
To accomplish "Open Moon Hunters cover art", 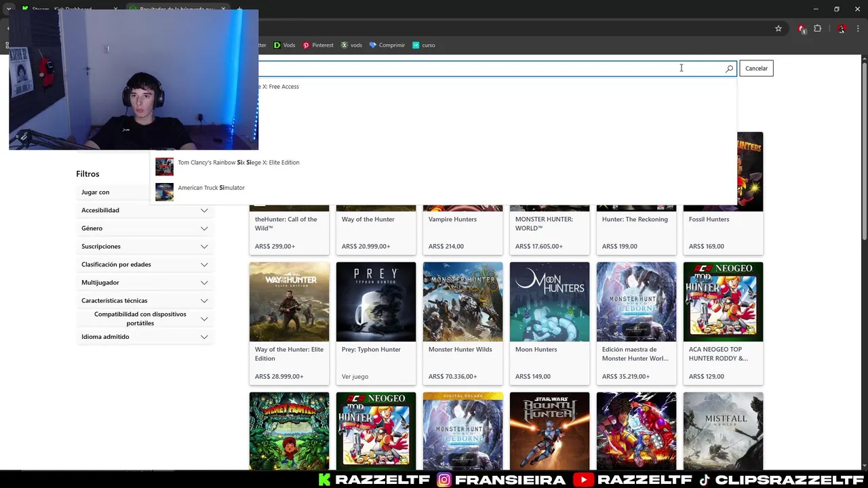I will (549, 302).
